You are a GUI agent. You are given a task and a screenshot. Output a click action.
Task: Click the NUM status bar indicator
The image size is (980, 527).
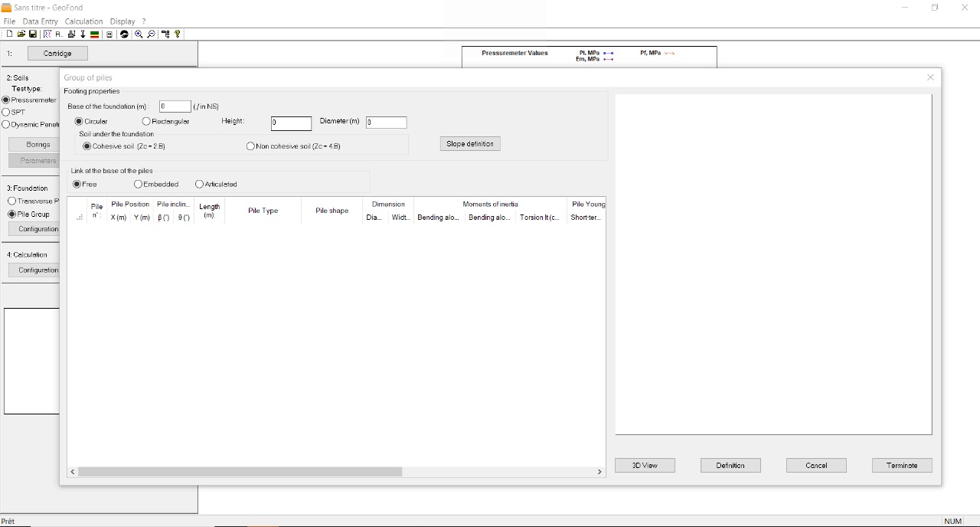click(x=952, y=521)
